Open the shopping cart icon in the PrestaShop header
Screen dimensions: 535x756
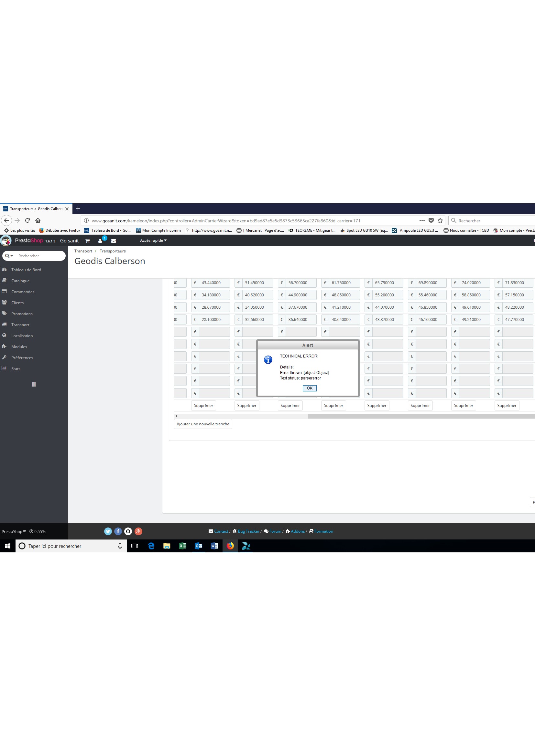(88, 241)
